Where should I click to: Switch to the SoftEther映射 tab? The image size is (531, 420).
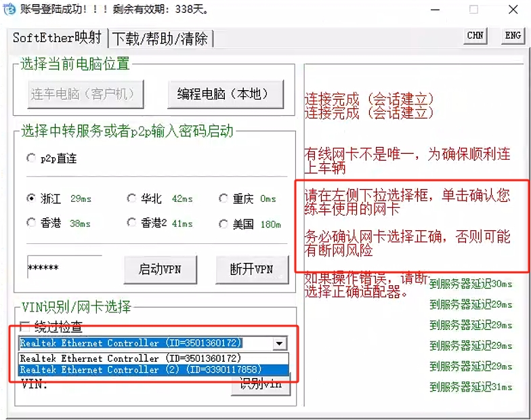pos(58,38)
